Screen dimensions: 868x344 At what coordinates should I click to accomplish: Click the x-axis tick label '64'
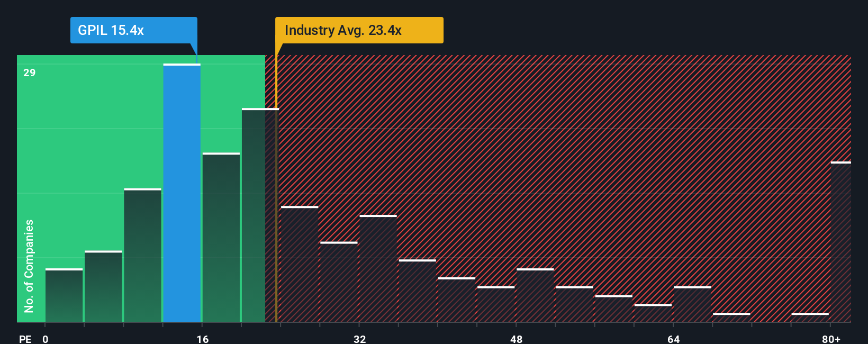coord(673,339)
